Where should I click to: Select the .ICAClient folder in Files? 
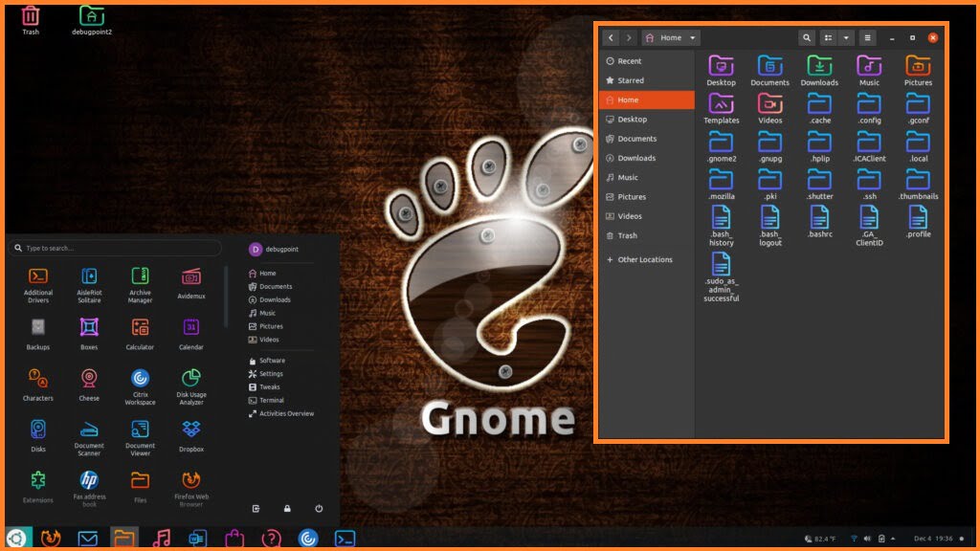tap(869, 146)
